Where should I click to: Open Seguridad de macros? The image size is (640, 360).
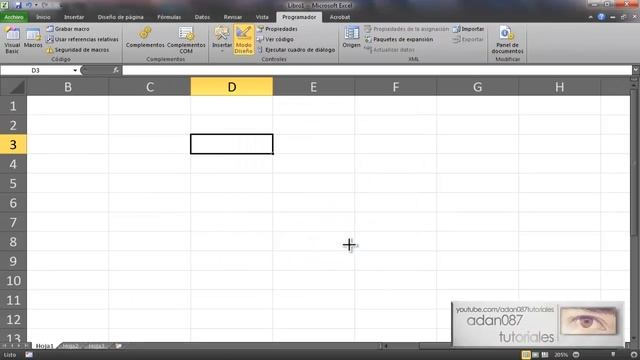(x=78, y=50)
